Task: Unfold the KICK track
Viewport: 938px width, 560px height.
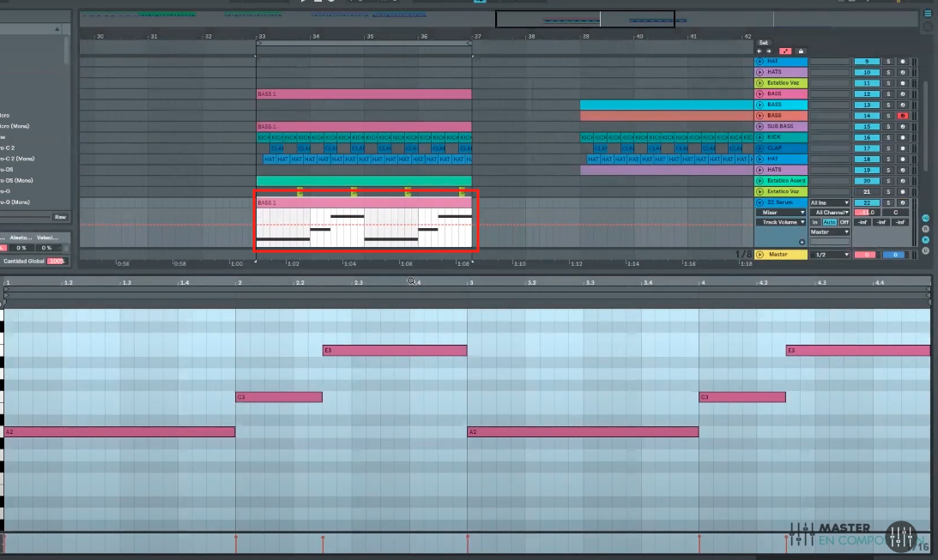Action: point(759,137)
